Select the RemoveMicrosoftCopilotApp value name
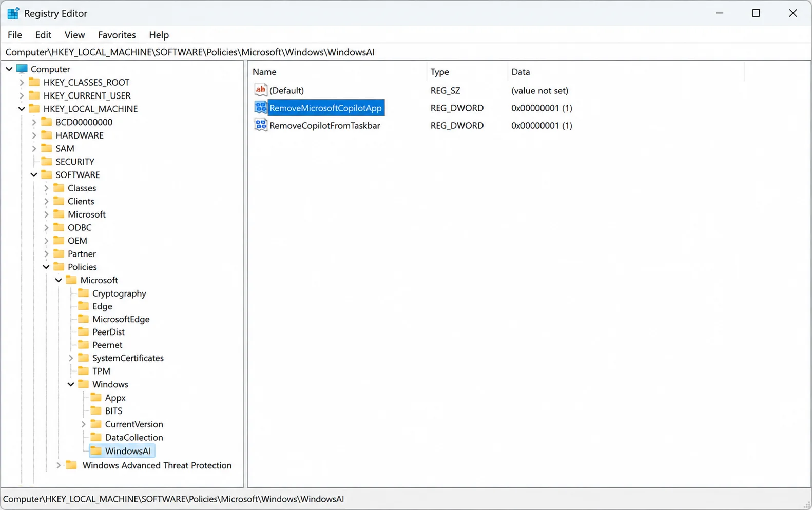The image size is (812, 510). point(326,108)
